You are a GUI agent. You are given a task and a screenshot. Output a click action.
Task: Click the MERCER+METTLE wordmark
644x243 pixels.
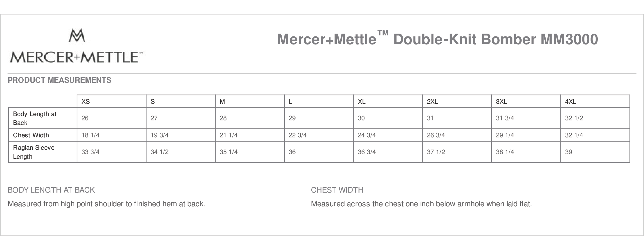click(76, 57)
